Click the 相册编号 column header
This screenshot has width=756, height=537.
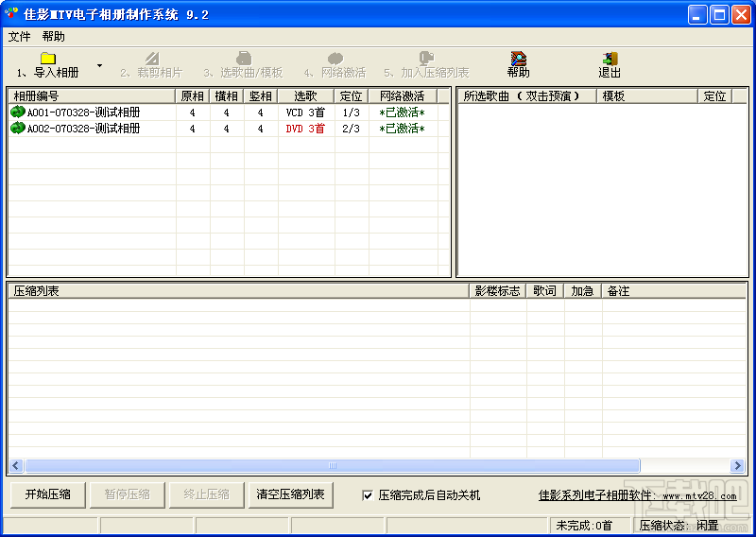point(92,96)
